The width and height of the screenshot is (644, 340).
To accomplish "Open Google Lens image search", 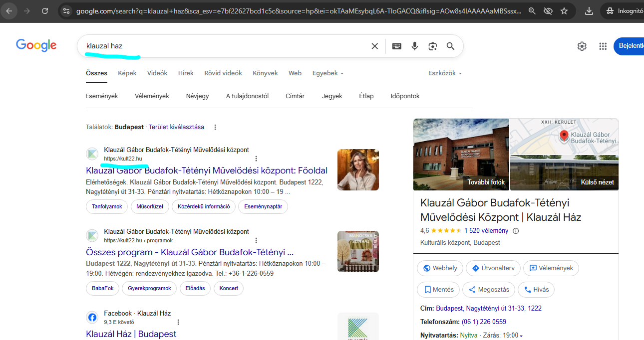I will [432, 46].
